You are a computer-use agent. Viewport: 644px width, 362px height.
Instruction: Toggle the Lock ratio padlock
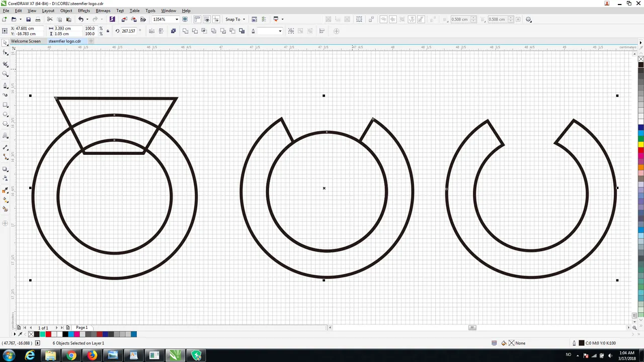coord(108,31)
